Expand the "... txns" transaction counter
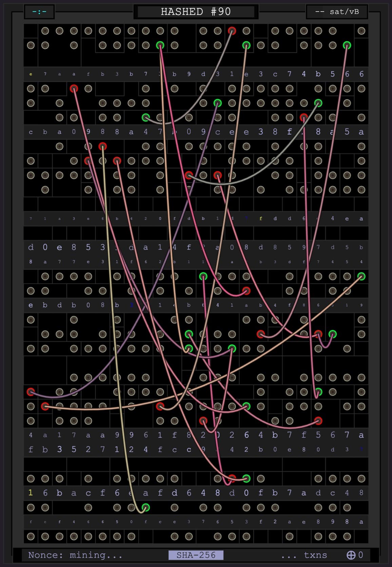 pyautogui.click(x=304, y=555)
